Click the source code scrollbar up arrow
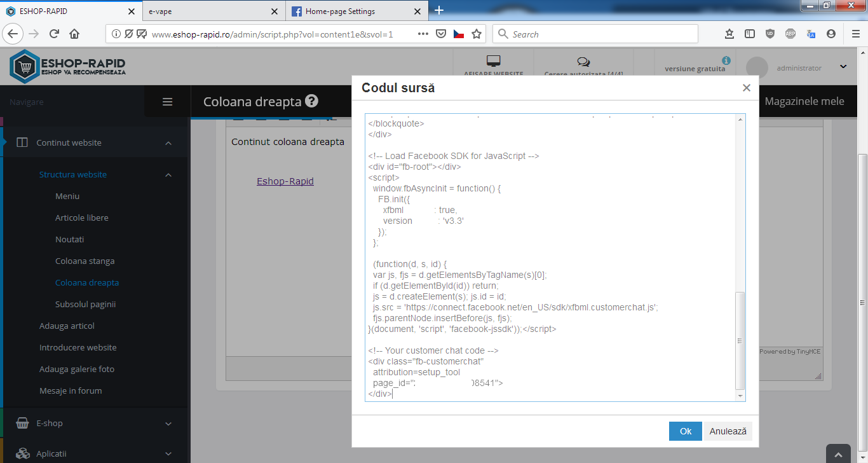 pyautogui.click(x=740, y=120)
